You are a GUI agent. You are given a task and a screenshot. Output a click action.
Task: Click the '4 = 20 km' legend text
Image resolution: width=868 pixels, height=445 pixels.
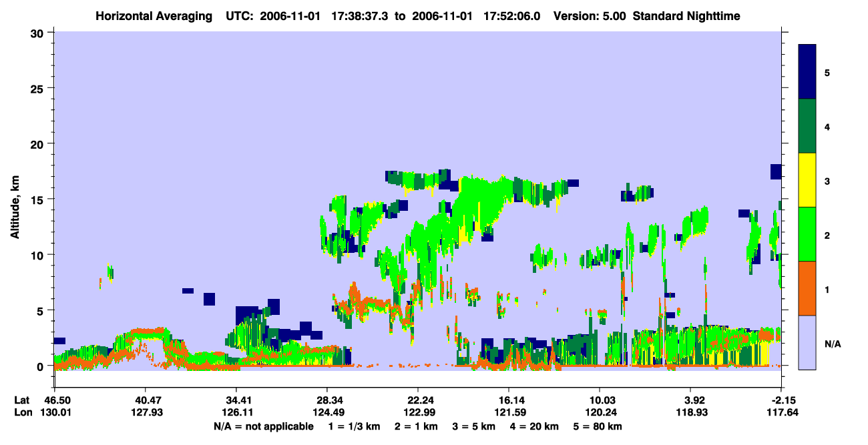pos(535,426)
